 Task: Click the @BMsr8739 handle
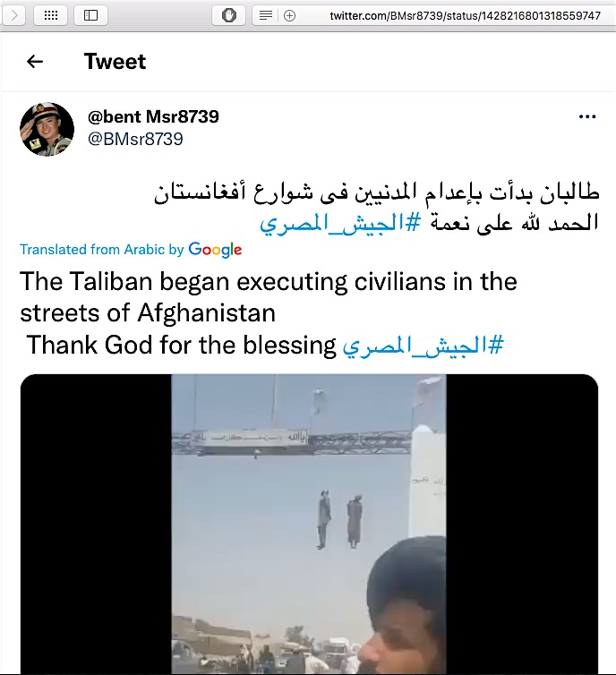pyautogui.click(x=135, y=139)
